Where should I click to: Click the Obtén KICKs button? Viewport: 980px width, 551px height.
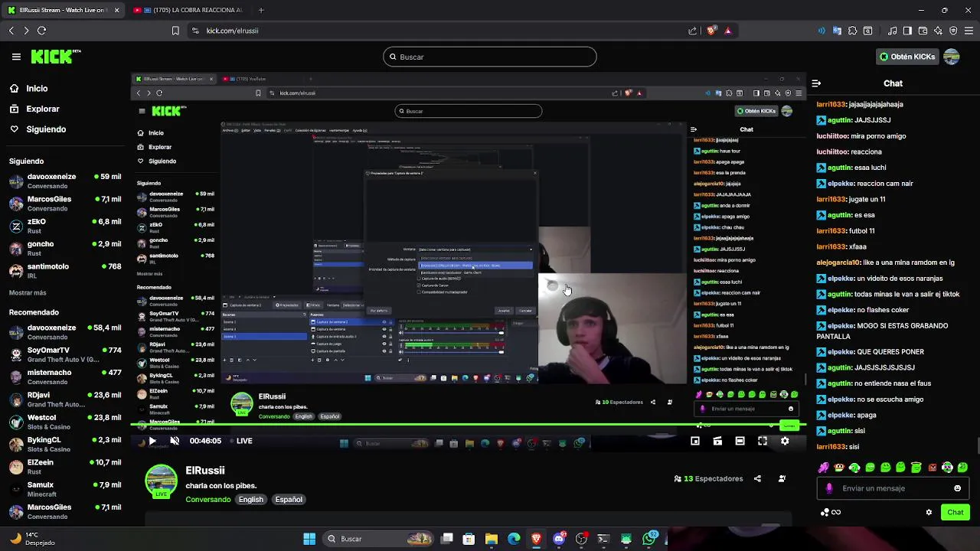(x=907, y=57)
